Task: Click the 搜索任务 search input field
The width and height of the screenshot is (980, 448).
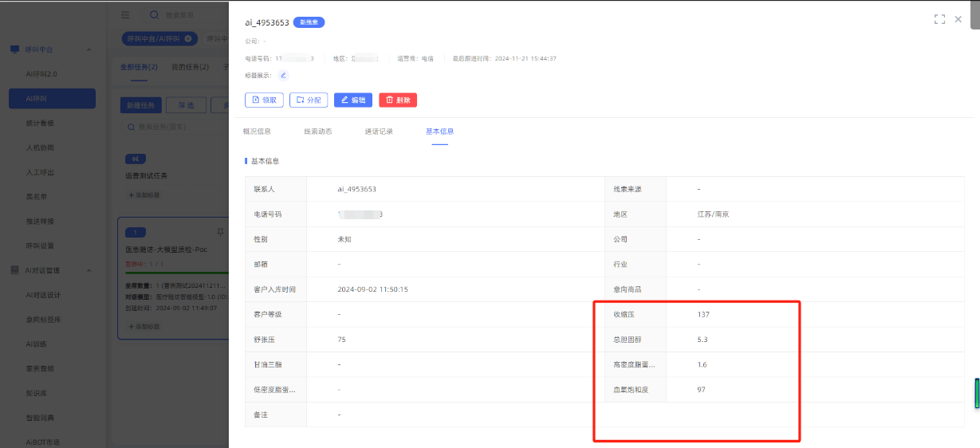Action: [x=171, y=127]
